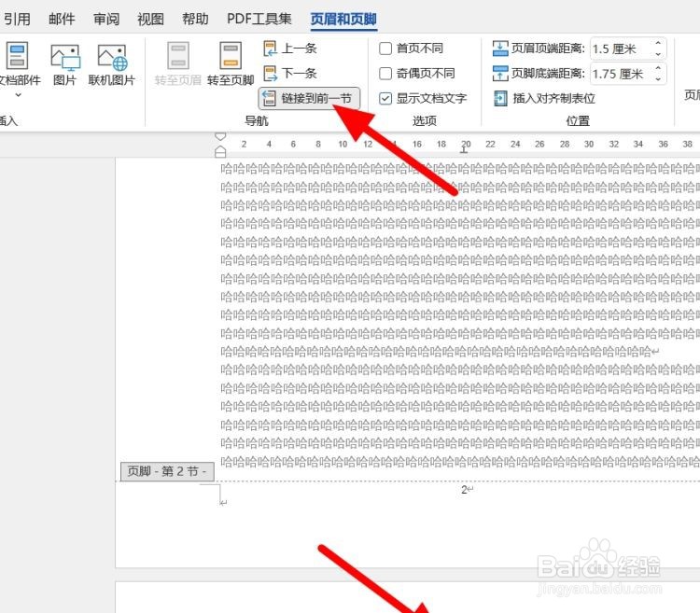700x613 pixels.
Task: Enable the 奇偶页不同 checkbox
Action: [385, 73]
